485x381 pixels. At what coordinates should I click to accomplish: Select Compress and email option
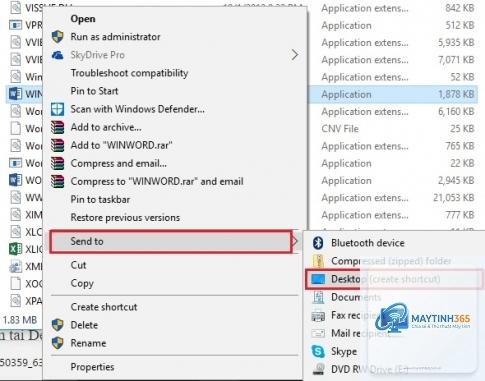119,163
